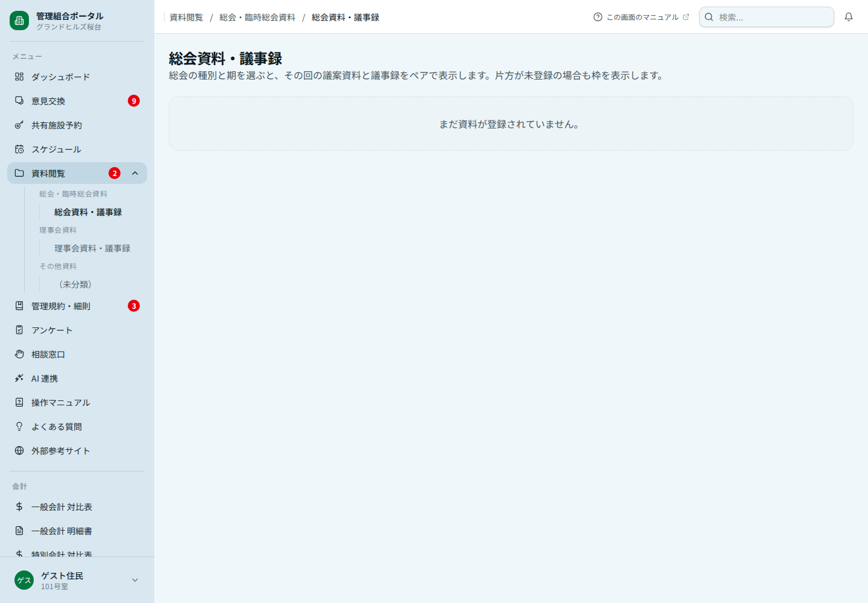The image size is (868, 603).
Task: Open 相談窓口 menu item
Action: (x=77, y=354)
